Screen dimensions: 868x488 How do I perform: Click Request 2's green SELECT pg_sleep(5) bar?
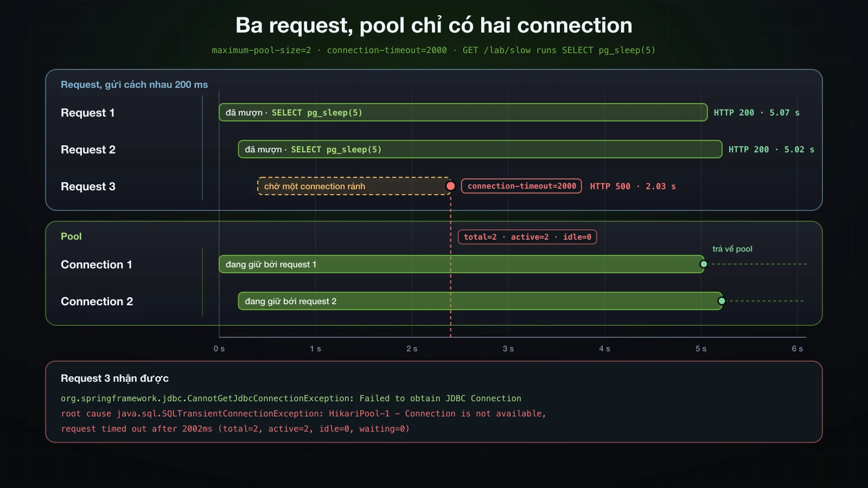pyautogui.click(x=480, y=149)
